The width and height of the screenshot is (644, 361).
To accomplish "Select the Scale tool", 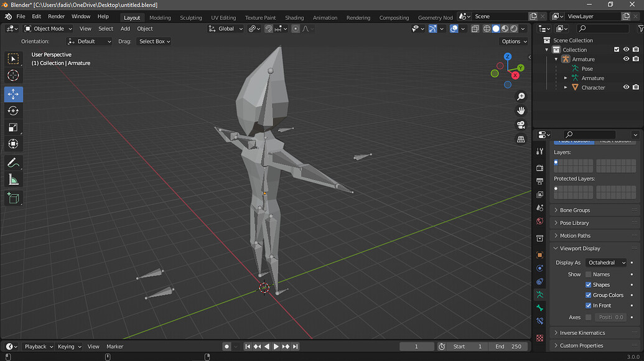I will point(13,128).
